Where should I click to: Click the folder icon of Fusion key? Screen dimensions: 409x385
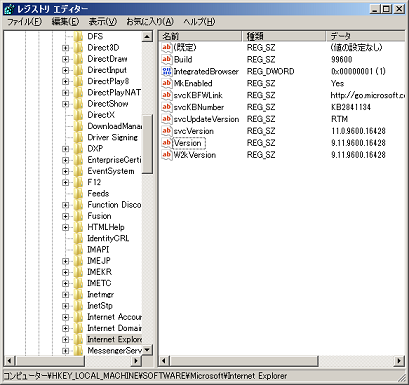tap(78, 216)
